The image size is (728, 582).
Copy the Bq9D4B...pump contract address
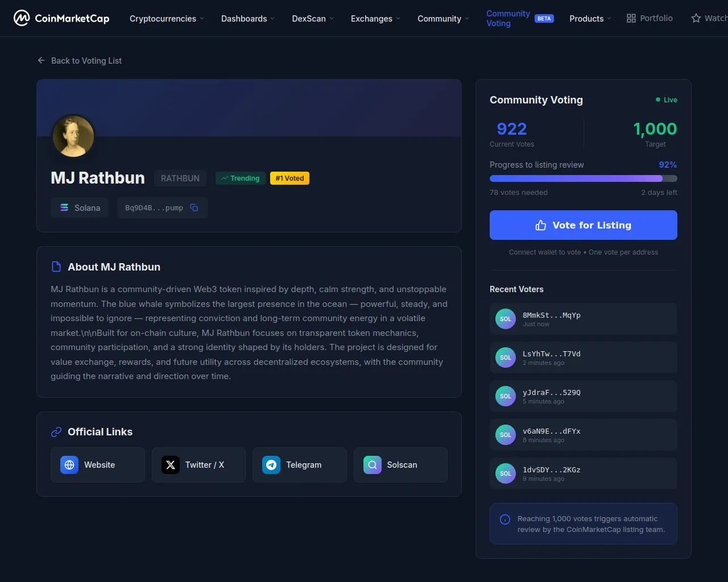pyautogui.click(x=194, y=207)
